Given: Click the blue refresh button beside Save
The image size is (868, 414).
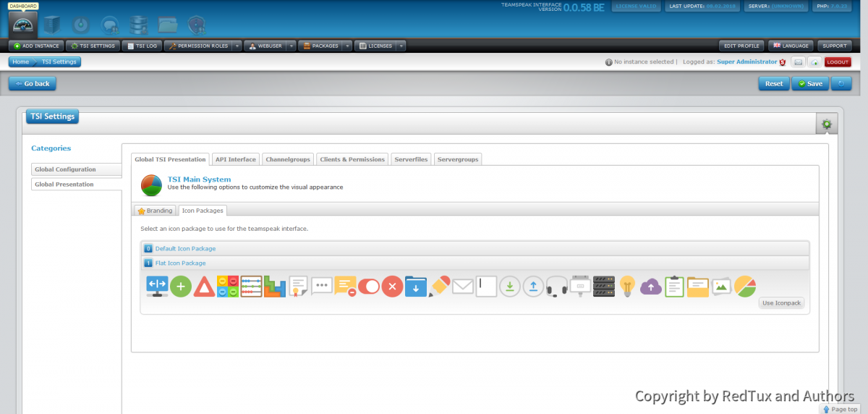Looking at the screenshot, I should click(x=841, y=83).
